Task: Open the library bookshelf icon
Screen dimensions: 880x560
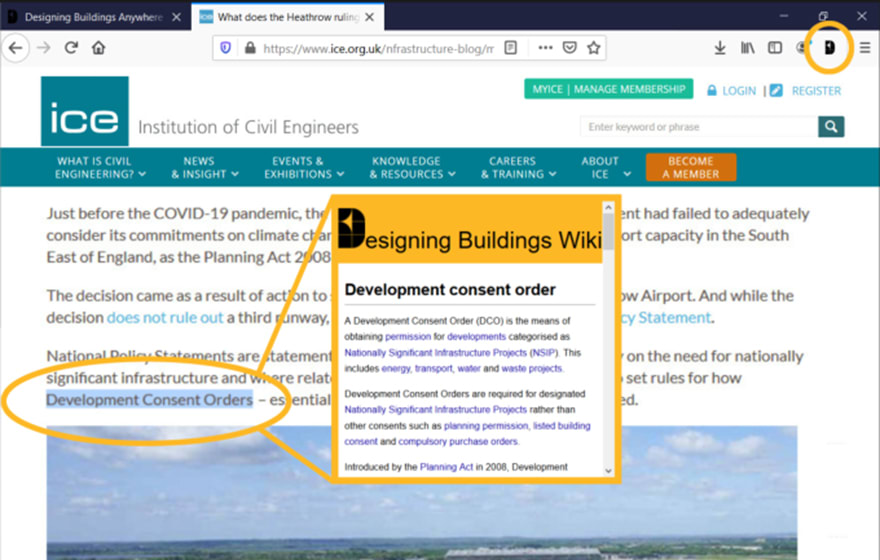Action: pos(748,48)
